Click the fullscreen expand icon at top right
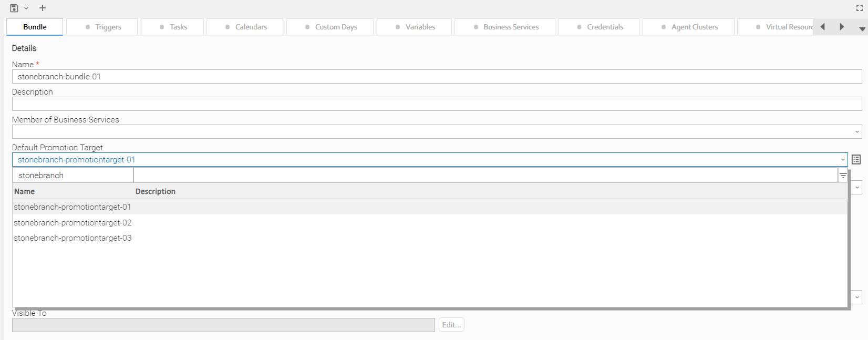 pyautogui.click(x=860, y=8)
